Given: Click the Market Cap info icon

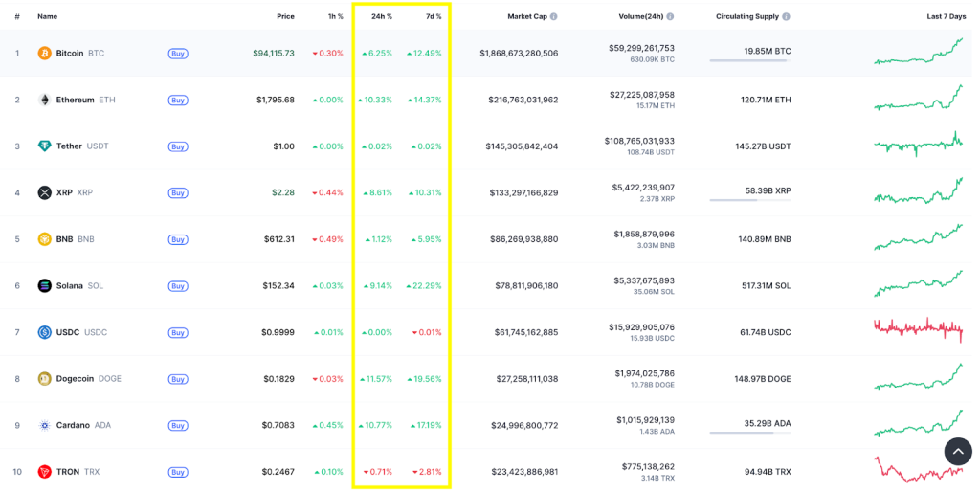Looking at the screenshot, I should [554, 16].
